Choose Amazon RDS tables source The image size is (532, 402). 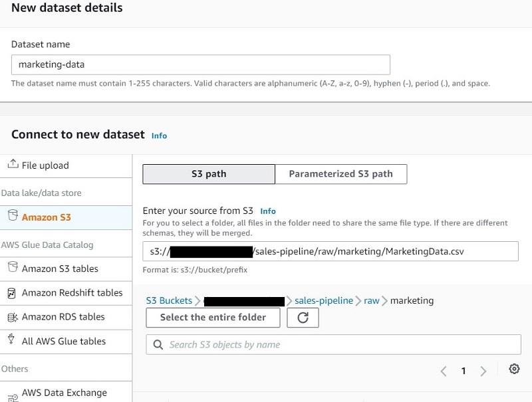pyautogui.click(x=66, y=317)
